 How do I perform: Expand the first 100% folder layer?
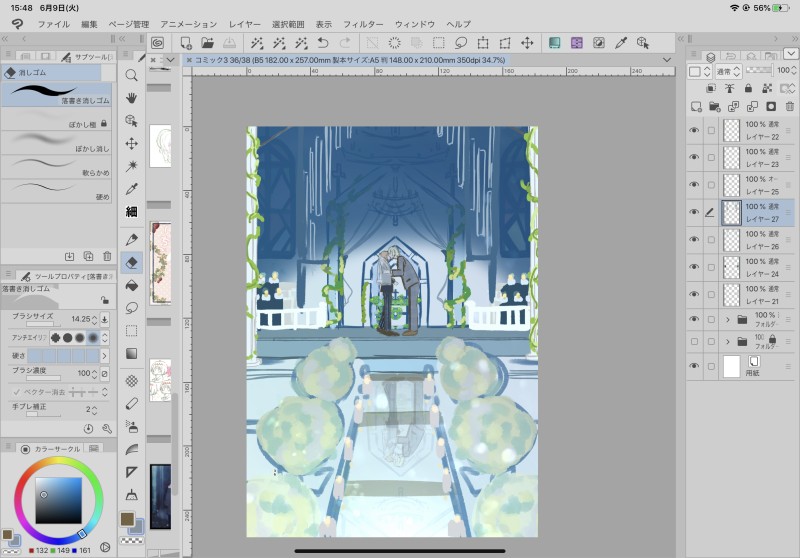727,319
